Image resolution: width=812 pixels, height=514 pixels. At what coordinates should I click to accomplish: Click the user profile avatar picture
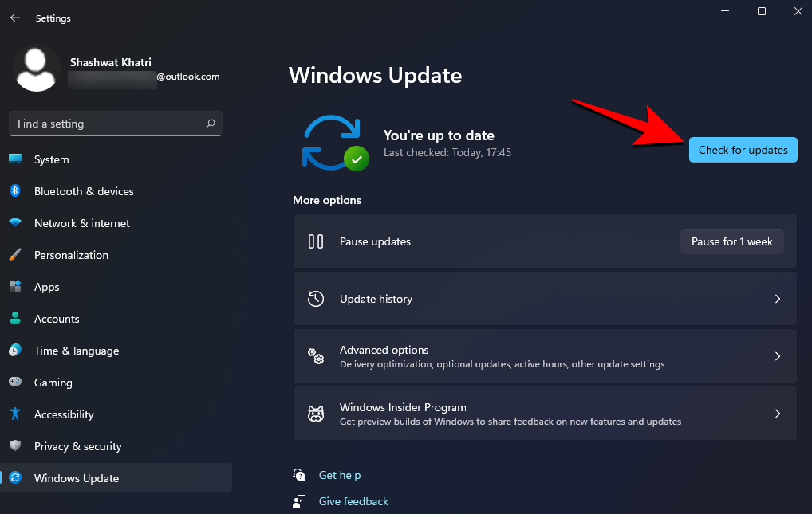(x=36, y=69)
